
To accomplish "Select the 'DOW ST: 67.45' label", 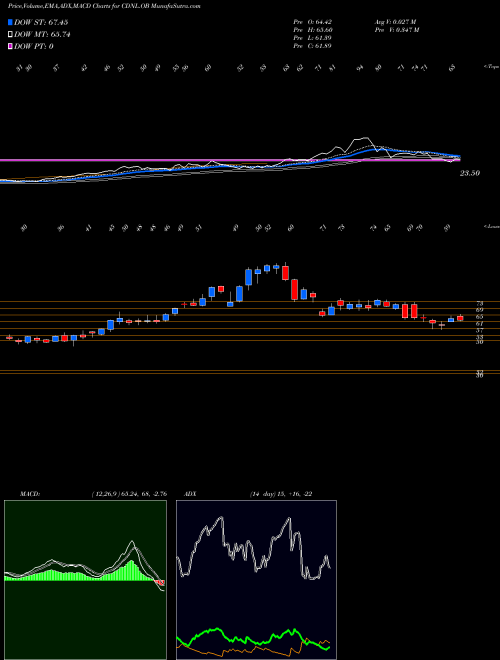I will pyautogui.click(x=41, y=22).
